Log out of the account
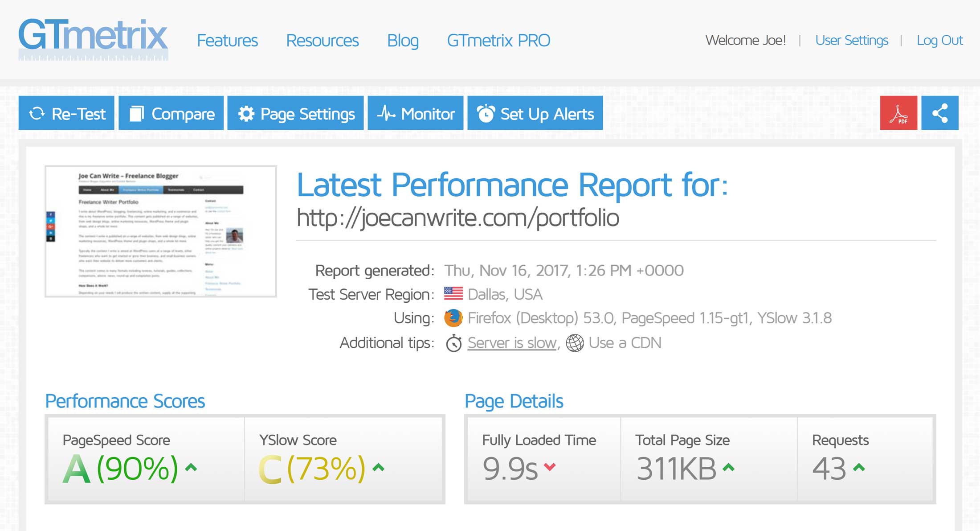 pos(939,40)
